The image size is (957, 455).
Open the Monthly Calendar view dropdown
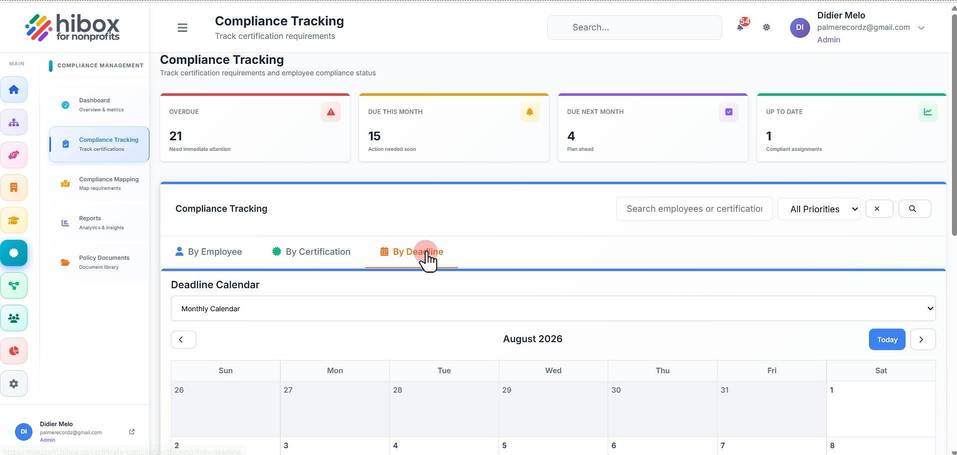pos(553,308)
